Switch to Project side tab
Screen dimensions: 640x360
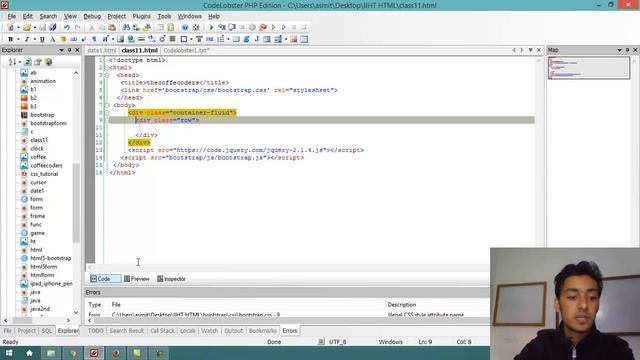(27, 331)
